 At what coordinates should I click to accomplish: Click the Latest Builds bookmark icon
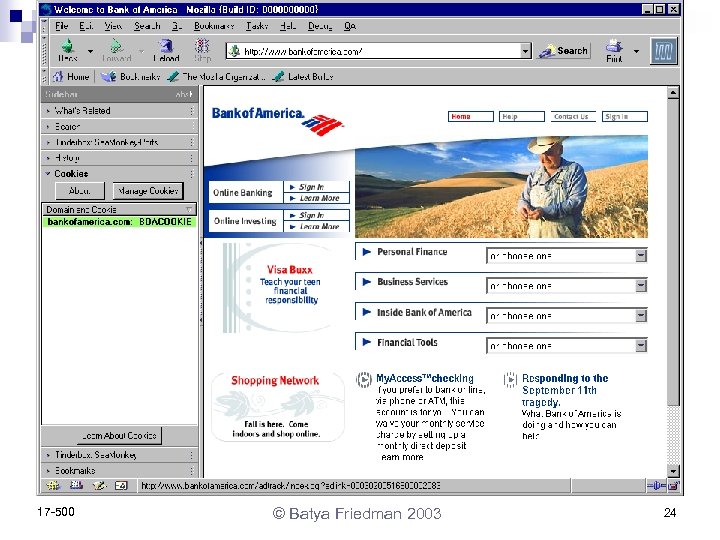click(x=278, y=76)
